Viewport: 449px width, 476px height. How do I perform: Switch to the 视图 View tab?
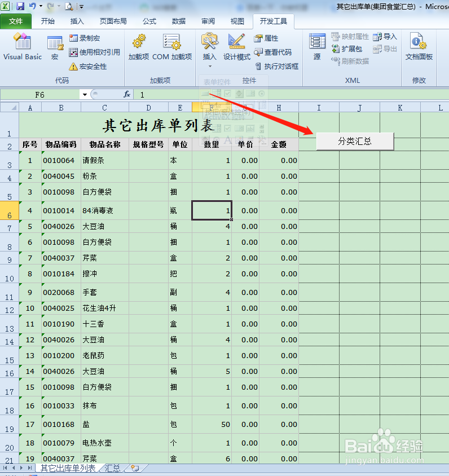237,21
